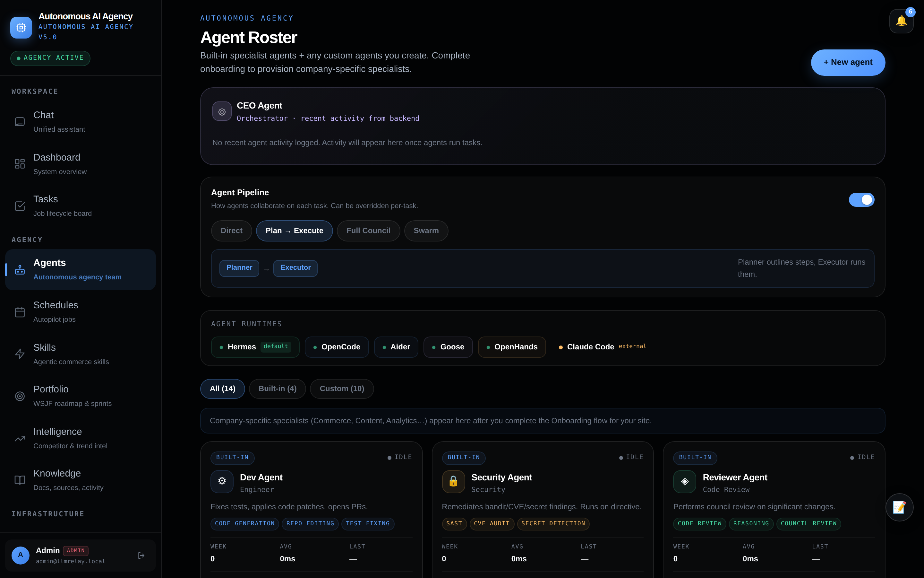Viewport: 924px width, 578px height.
Task: Select the Hermes default runtime
Action: (255, 347)
